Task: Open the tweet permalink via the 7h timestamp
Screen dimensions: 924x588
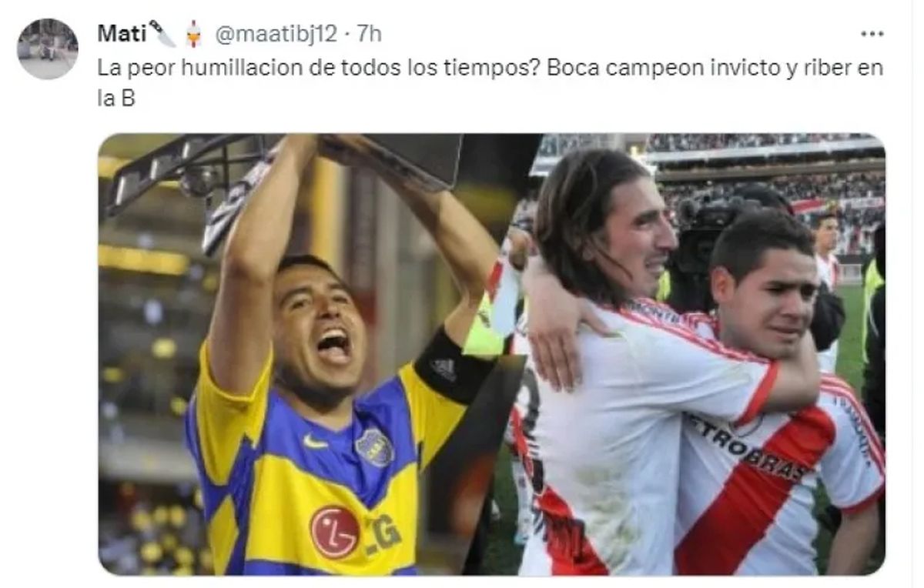Action: [370, 34]
